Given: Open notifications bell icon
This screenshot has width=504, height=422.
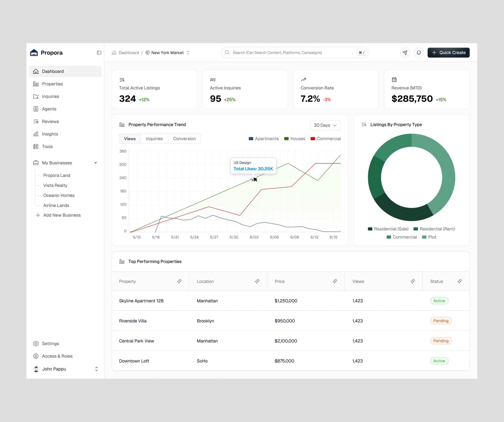Looking at the screenshot, I should coord(419,52).
